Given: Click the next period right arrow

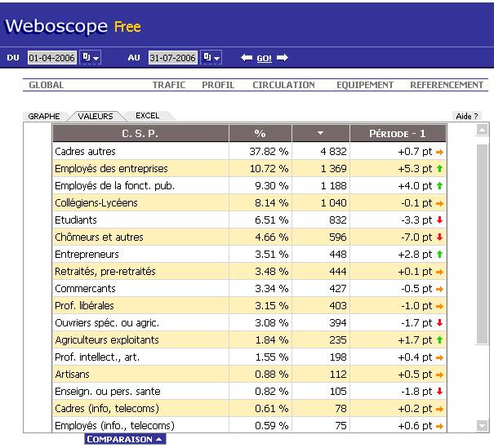Looking at the screenshot, I should pos(283,58).
